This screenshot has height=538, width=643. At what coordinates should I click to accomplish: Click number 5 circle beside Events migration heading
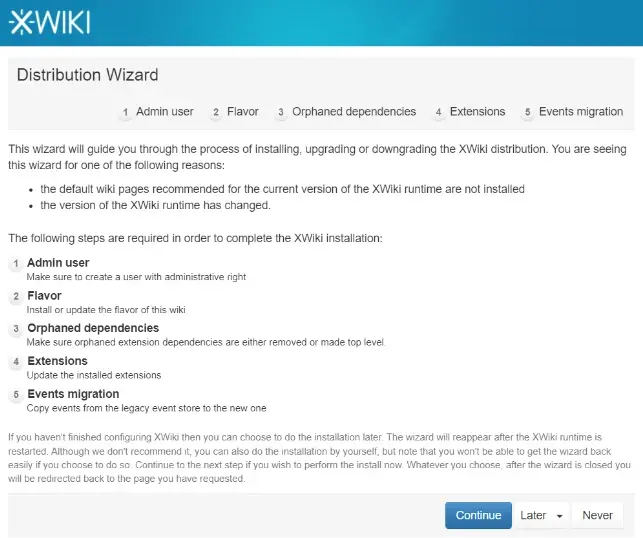16,394
